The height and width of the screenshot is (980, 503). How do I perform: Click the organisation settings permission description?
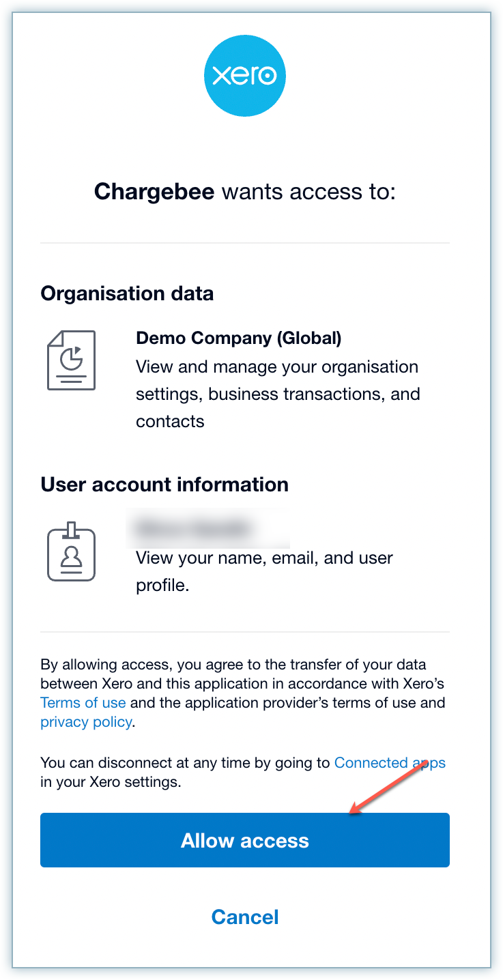tap(277, 394)
